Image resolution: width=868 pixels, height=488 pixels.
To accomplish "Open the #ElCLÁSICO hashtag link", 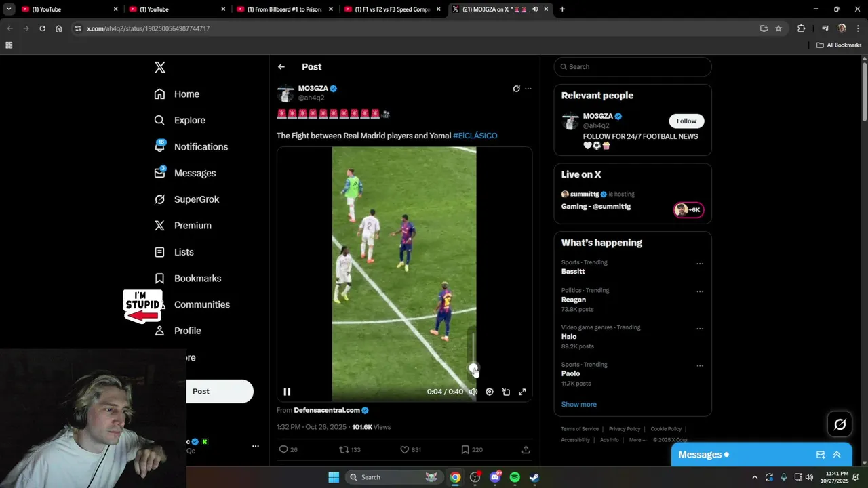I will tap(475, 136).
